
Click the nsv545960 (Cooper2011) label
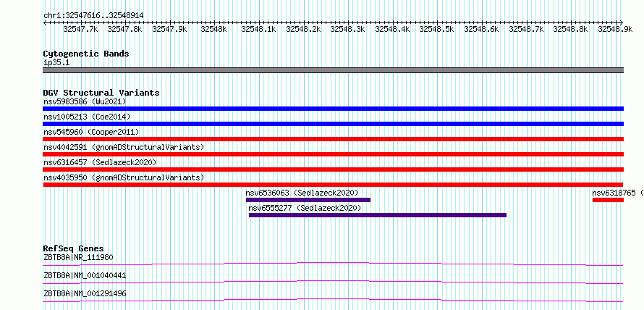[x=91, y=132]
